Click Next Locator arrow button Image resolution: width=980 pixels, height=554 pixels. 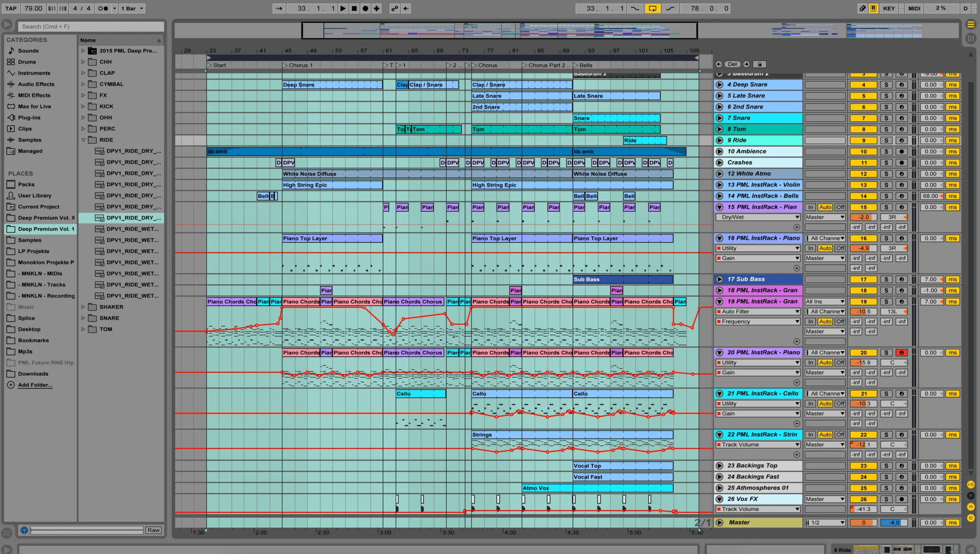click(746, 64)
